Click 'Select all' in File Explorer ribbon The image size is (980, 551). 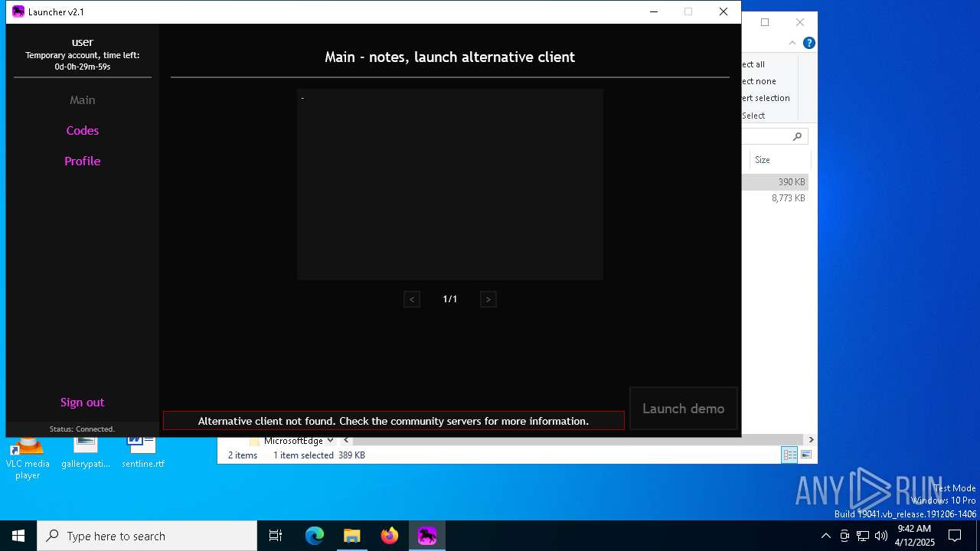point(753,64)
